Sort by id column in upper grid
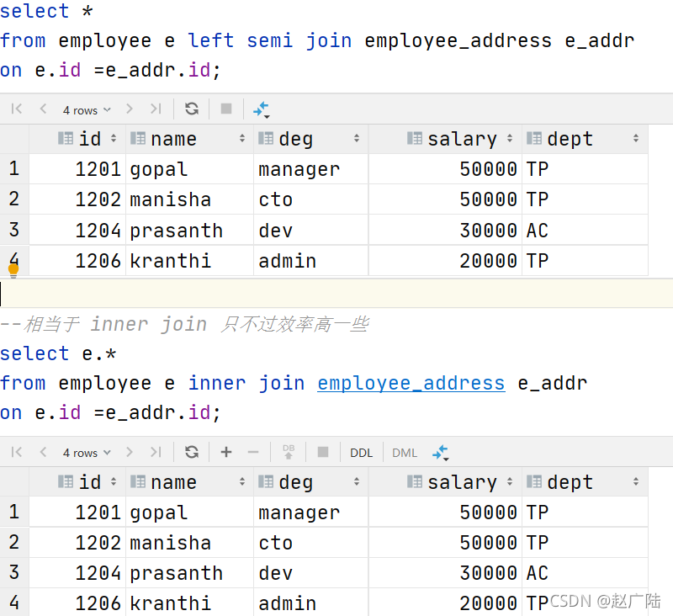Viewport: 673px width, 616px height. coord(114,139)
